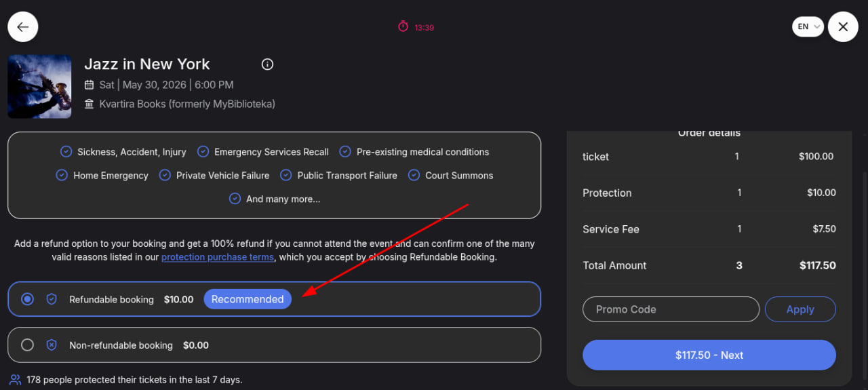Click the countdown timer stopwatch icon
This screenshot has width=868, height=390.
coord(403,26)
